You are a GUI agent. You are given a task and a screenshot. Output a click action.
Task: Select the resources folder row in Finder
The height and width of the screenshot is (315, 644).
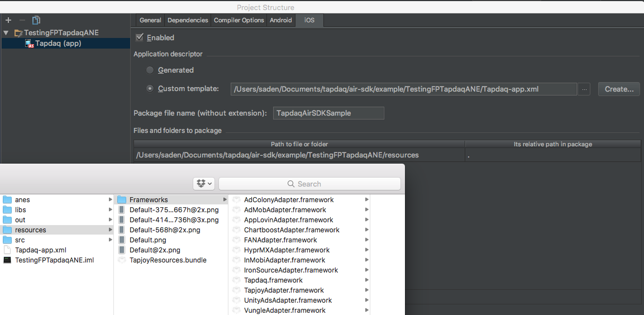(x=56, y=230)
